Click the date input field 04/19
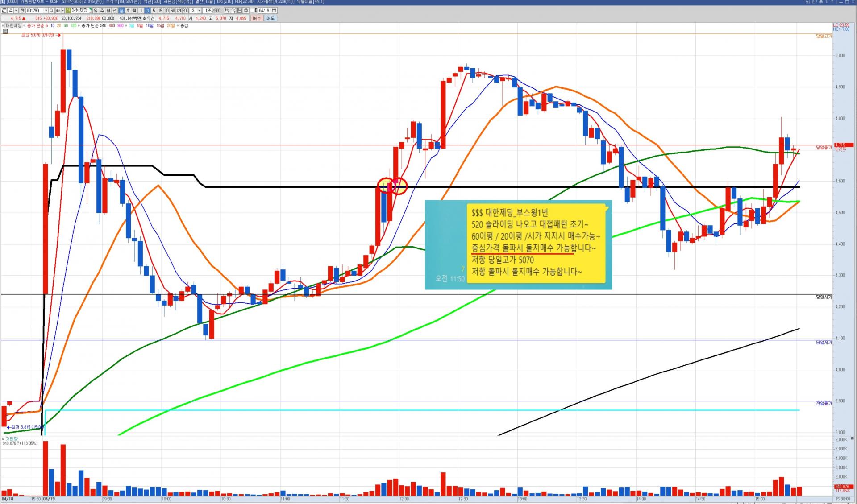857x504 pixels. click(264, 10)
